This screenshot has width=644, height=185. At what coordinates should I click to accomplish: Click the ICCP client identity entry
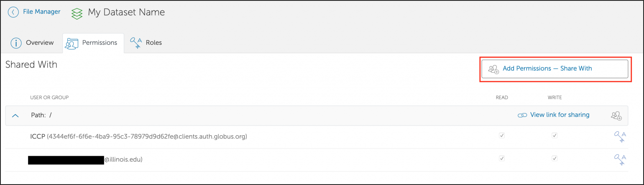pyautogui.click(x=139, y=136)
